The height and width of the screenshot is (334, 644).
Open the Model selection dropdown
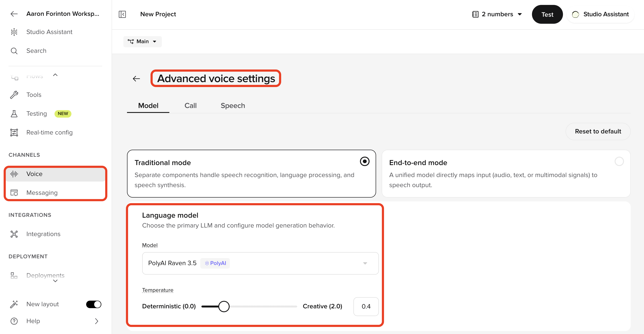tap(260, 263)
